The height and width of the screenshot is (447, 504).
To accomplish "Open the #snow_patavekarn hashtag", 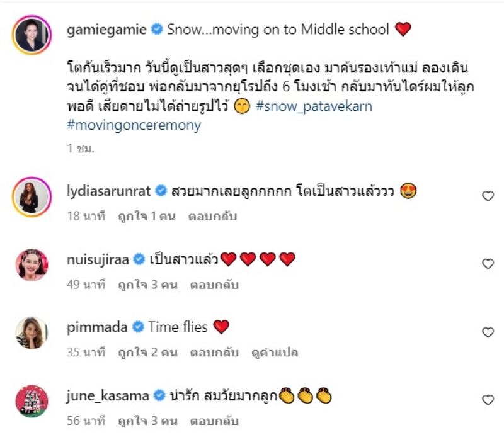I will pos(314,106).
